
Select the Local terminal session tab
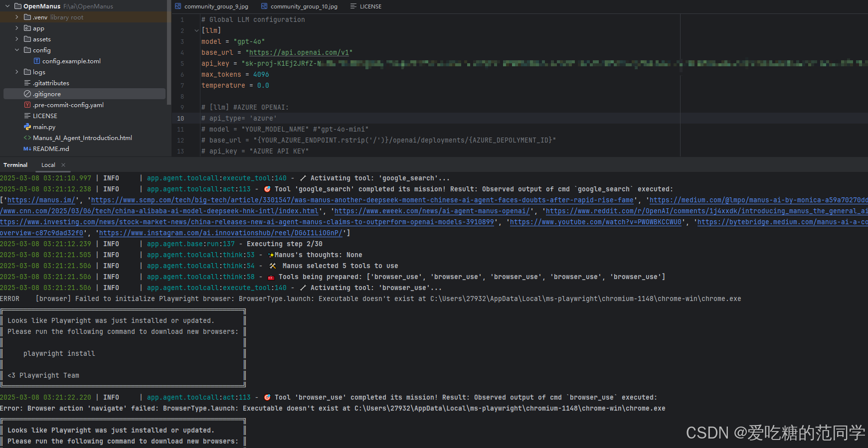(x=48, y=165)
